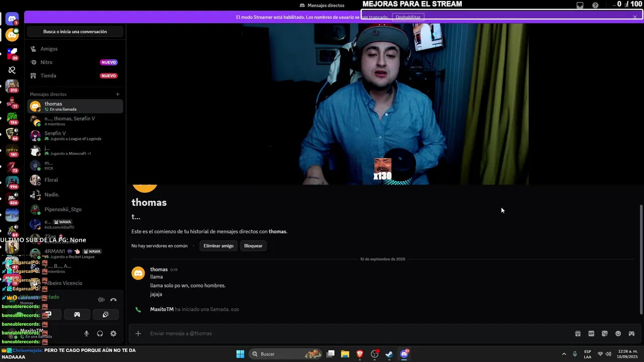
Task: Open Albeiro Vicencio conversation
Action: (75, 283)
